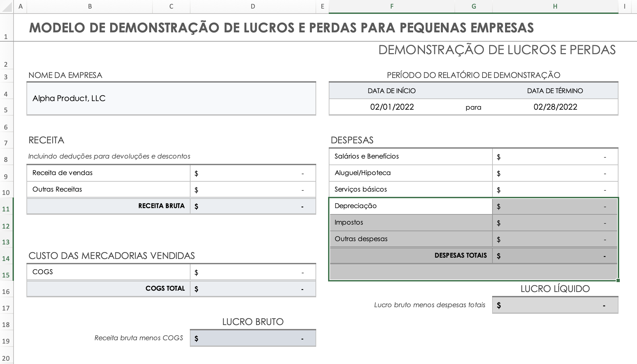Select row 19 header
637x364 pixels.
tap(6, 341)
